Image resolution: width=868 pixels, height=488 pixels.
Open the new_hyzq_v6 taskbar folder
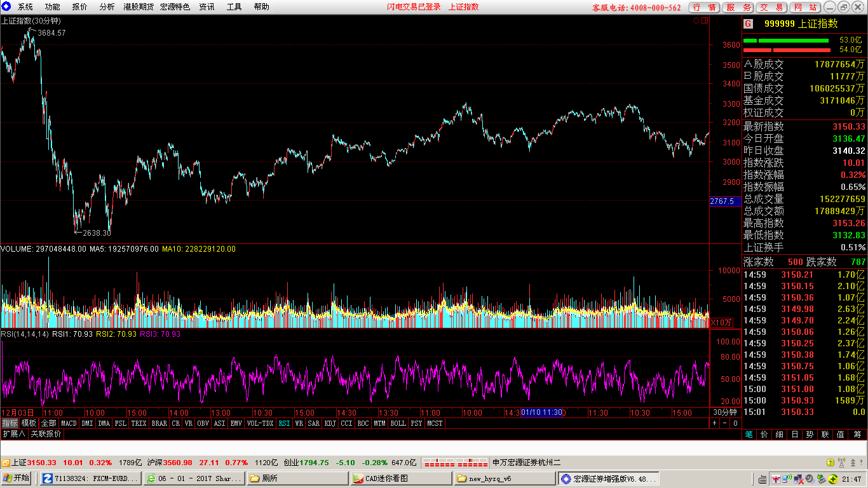[504, 478]
